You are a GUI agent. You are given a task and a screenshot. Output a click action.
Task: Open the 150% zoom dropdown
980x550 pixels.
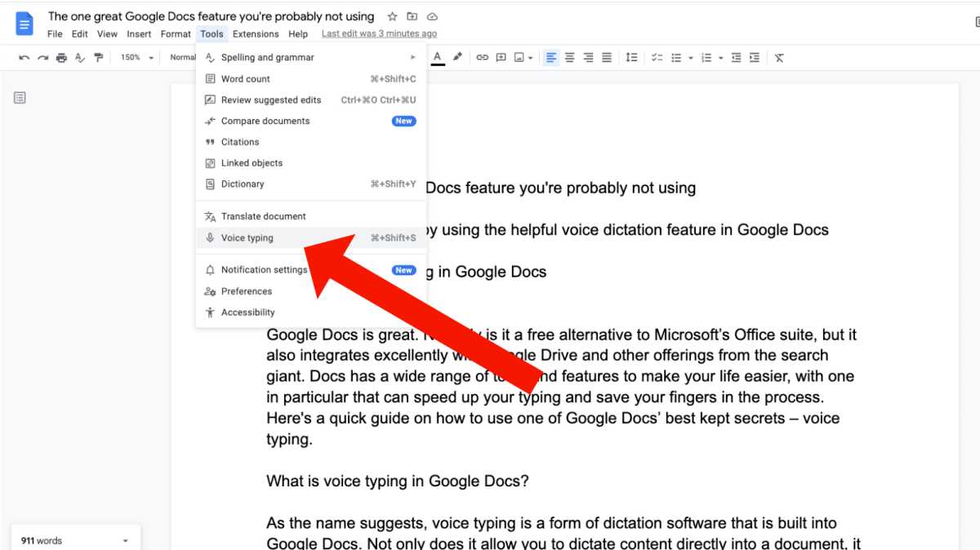(137, 58)
